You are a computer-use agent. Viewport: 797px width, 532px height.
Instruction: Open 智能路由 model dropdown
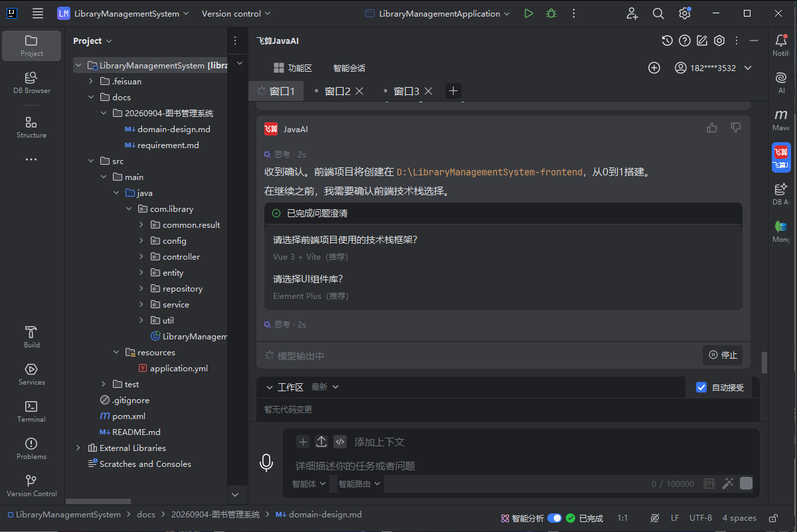pos(359,484)
